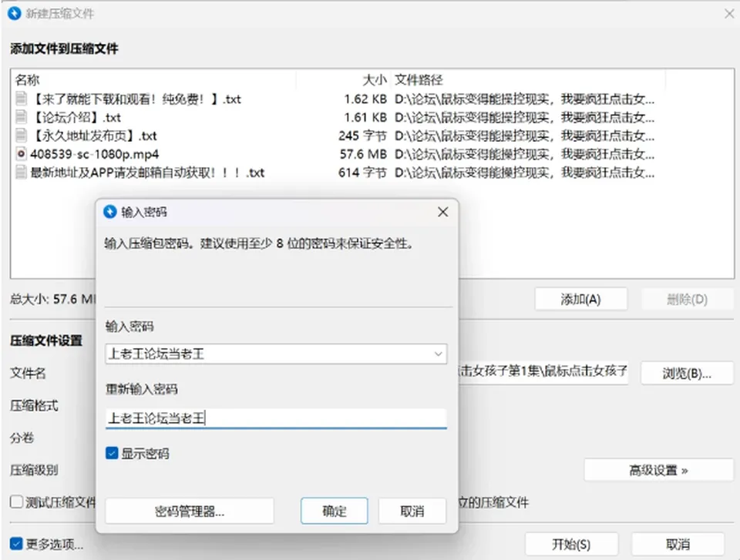Select file 【来了就能下载和观看！纯免费！】.txt
Image resolution: width=740 pixels, height=560 pixels.
click(x=136, y=99)
